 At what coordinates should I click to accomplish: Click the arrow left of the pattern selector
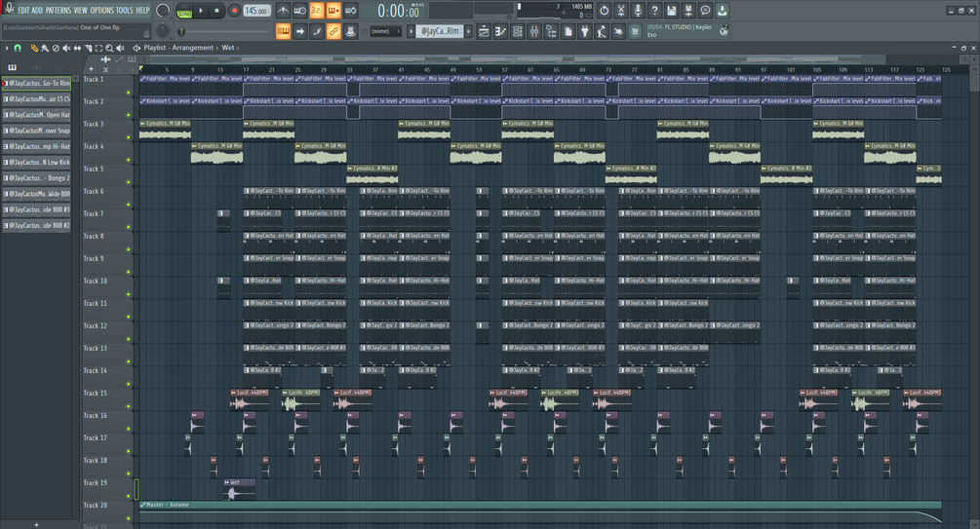tap(412, 31)
